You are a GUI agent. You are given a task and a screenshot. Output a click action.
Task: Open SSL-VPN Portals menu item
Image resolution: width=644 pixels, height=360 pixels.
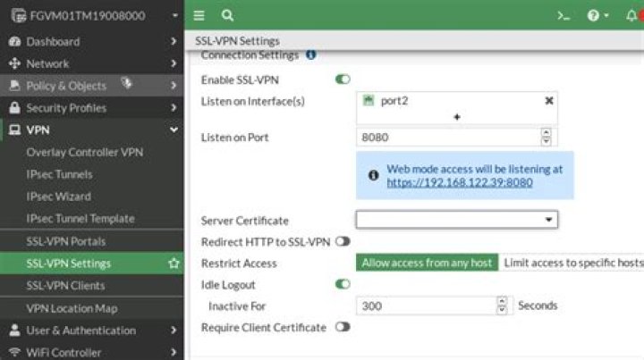[65, 241]
